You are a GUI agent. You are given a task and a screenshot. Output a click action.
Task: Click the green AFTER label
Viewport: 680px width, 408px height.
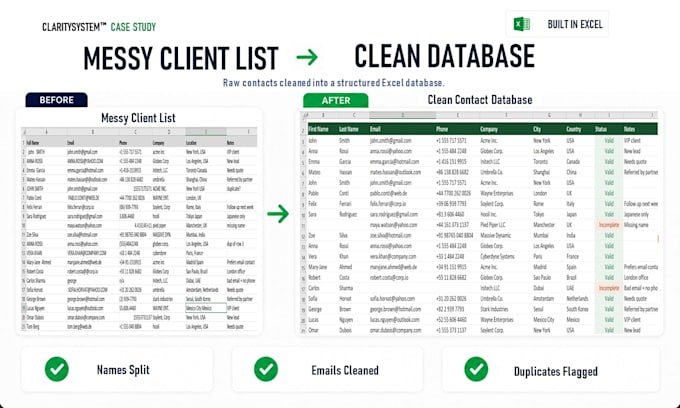coord(336,101)
